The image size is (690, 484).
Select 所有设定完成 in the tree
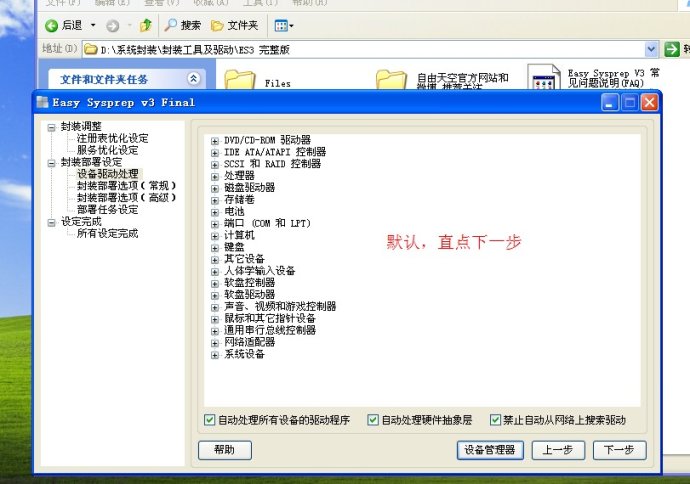coord(107,233)
